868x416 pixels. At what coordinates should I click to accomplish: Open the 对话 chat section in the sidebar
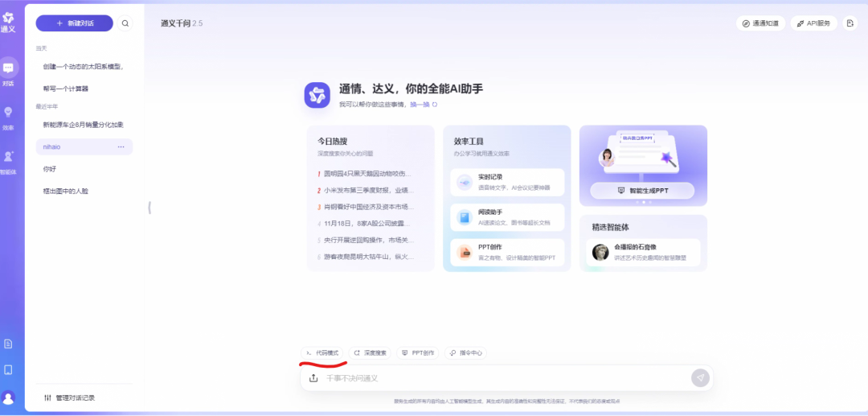tap(8, 72)
